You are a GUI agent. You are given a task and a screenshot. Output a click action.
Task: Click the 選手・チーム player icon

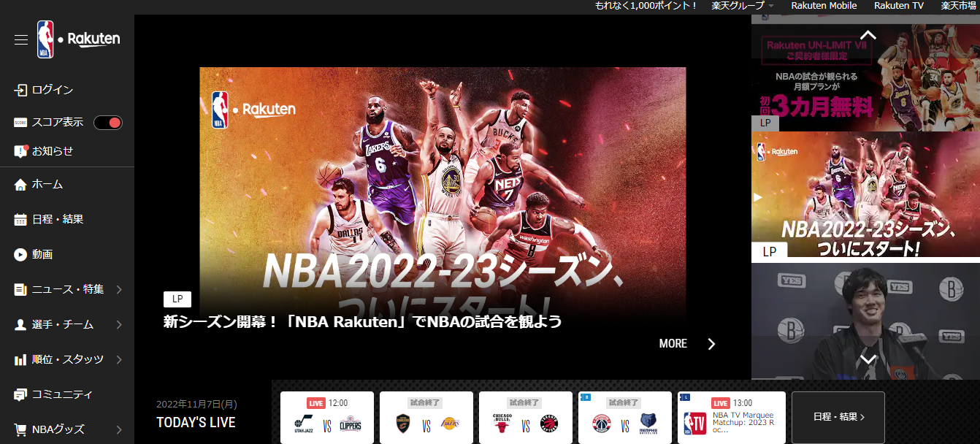(20, 324)
